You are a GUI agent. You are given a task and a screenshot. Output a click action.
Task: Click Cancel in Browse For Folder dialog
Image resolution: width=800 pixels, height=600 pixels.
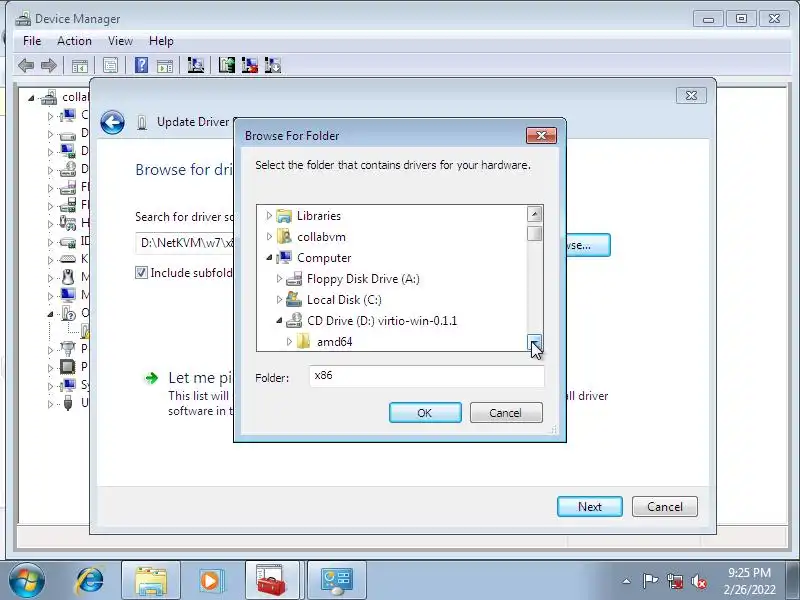point(506,413)
